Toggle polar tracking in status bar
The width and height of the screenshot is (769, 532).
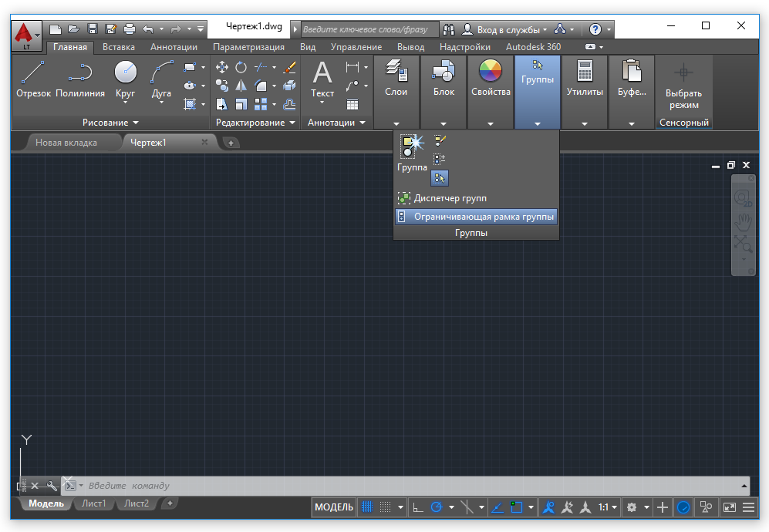pyautogui.click(x=437, y=507)
